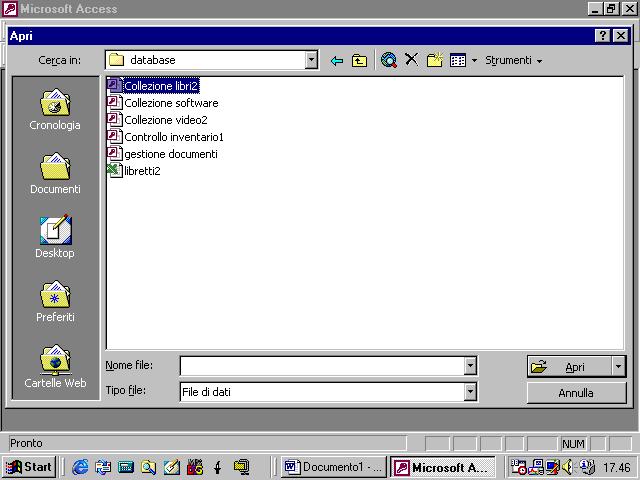
Task: Open the Strumenti menu
Action: pyautogui.click(x=513, y=60)
